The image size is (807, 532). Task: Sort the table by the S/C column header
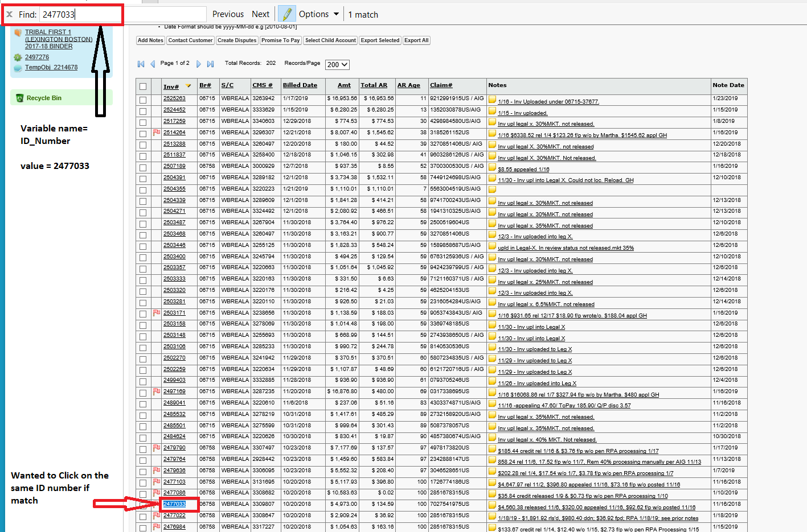227,85
